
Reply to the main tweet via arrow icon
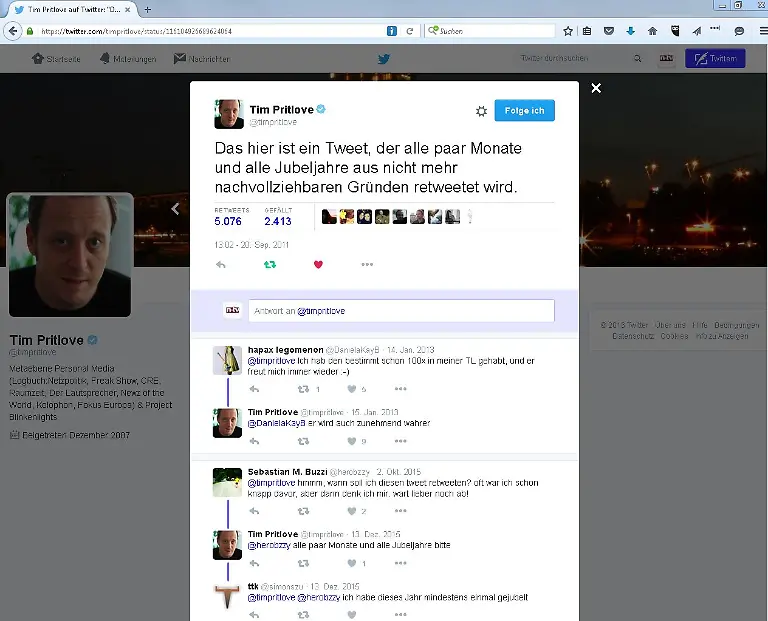coord(221,265)
